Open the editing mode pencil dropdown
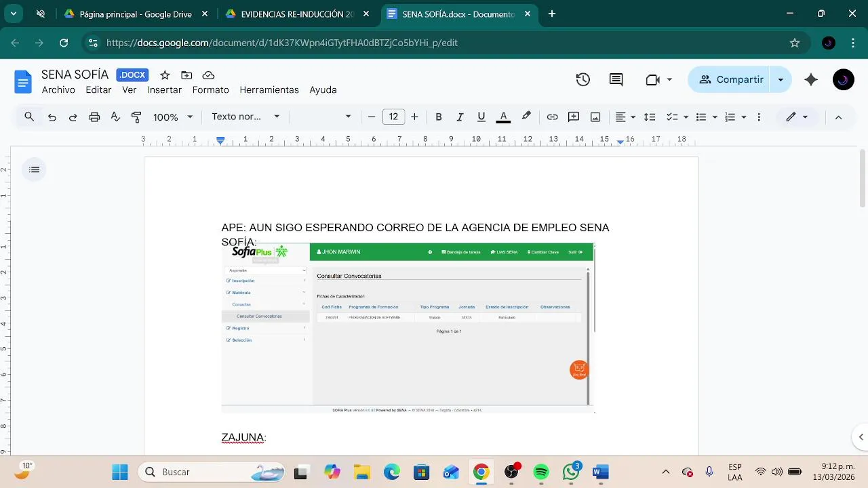 click(797, 117)
